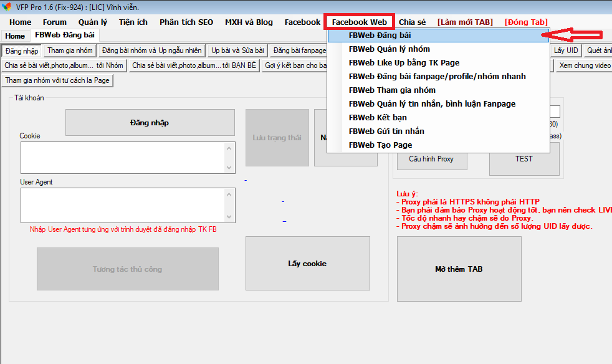Open the Up bài và Sửa bài tab
Viewport: 612px width, 364px height.
point(237,50)
